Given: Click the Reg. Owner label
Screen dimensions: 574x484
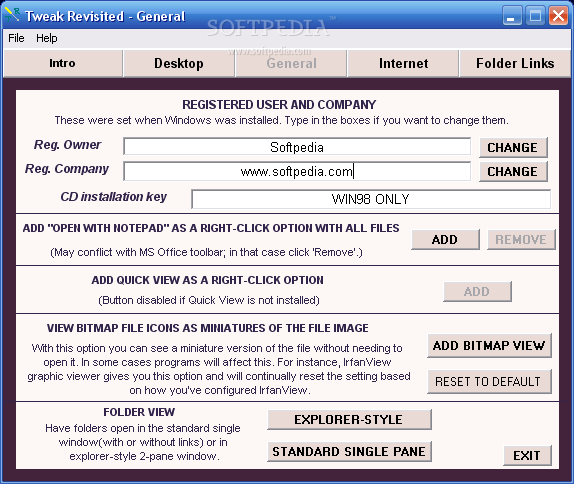Looking at the screenshot, I should [x=67, y=145].
